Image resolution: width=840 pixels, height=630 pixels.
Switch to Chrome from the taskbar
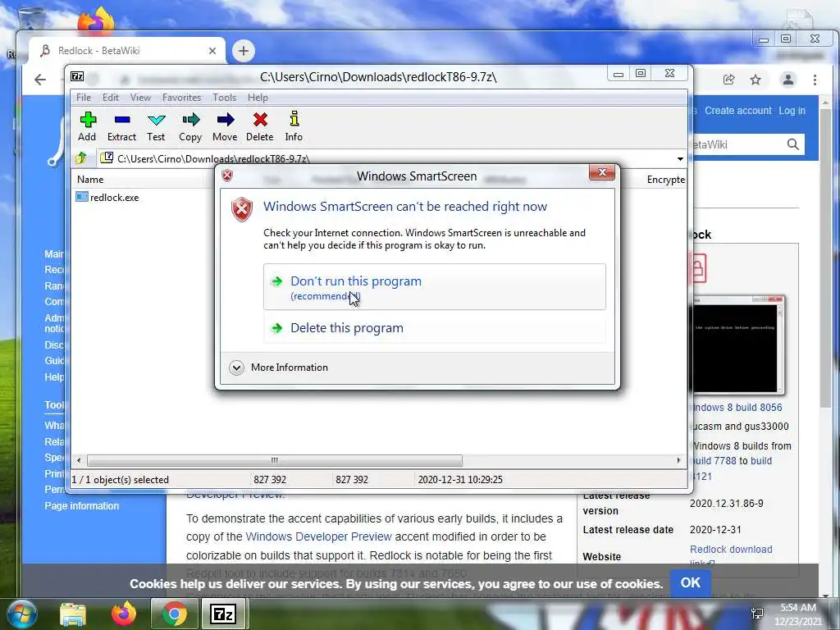coord(174,614)
